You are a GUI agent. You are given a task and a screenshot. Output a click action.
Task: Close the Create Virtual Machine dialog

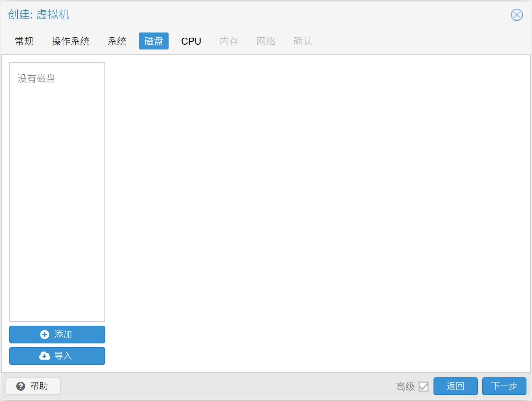coord(517,15)
